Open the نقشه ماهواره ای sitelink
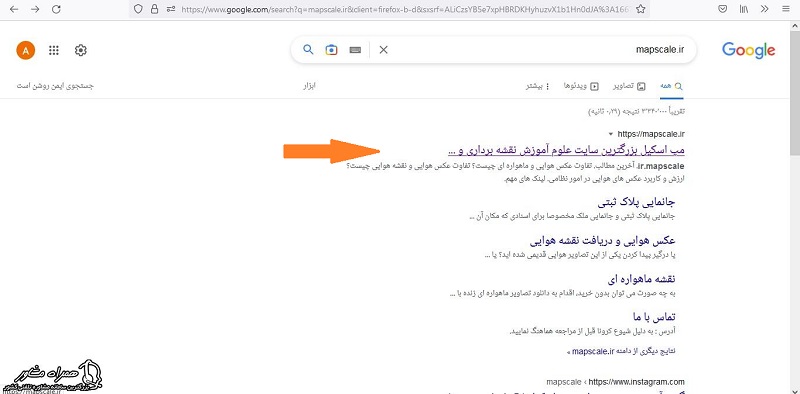Image resolution: width=800 pixels, height=394 pixels. pyautogui.click(x=641, y=279)
